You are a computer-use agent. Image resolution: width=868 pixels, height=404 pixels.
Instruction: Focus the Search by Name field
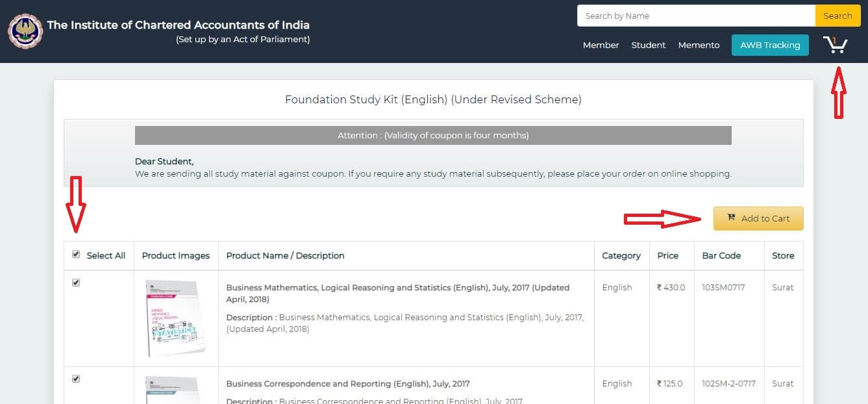point(696,16)
